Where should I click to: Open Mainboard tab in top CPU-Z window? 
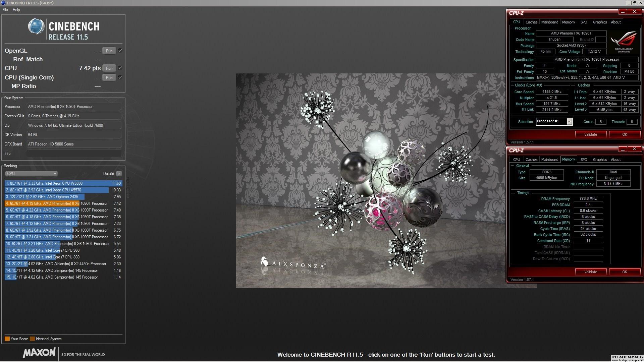(x=550, y=22)
